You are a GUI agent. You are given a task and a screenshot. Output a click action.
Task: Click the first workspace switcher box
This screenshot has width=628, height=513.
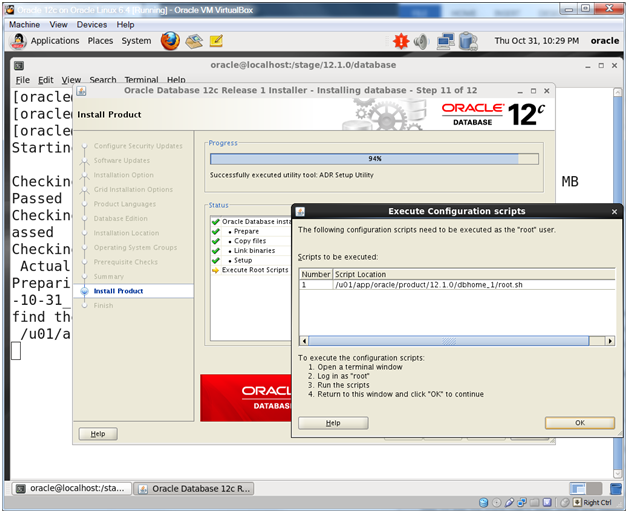578,488
